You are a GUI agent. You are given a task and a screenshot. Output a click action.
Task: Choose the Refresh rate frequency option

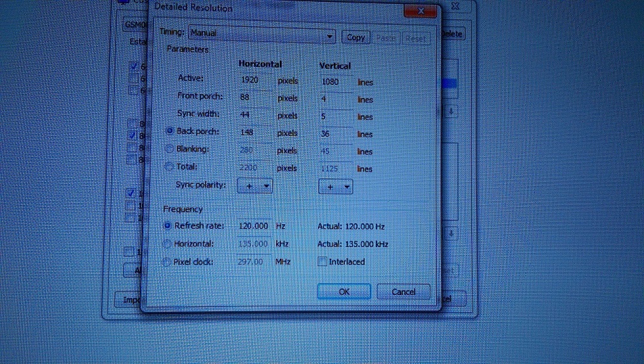pos(168,225)
